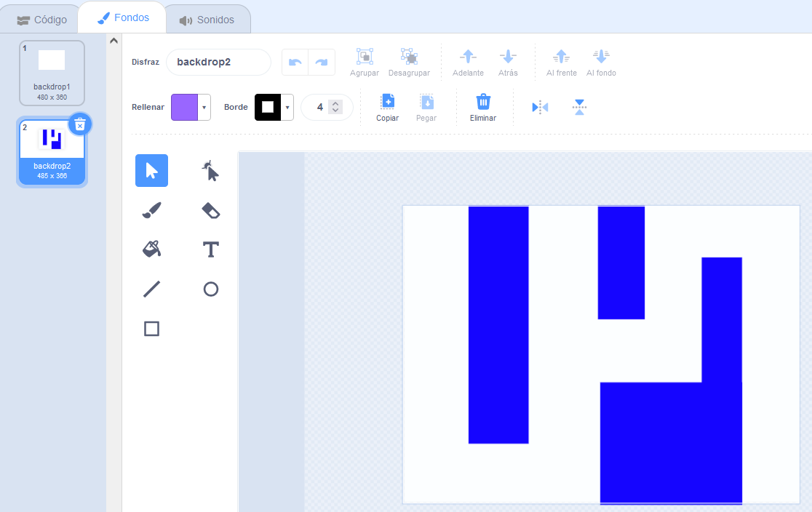Viewport: 812px width, 512px height.
Task: Select the Brush tool
Action: click(x=151, y=211)
